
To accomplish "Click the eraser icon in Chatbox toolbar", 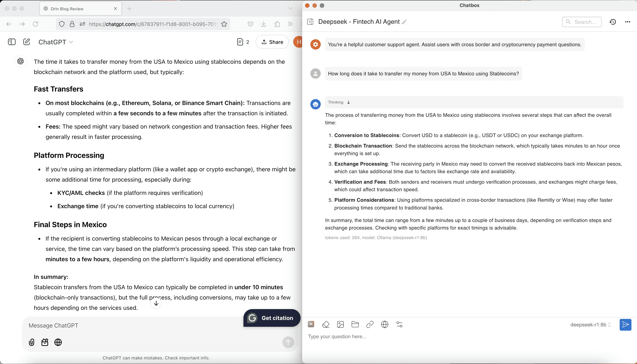I will (326, 325).
